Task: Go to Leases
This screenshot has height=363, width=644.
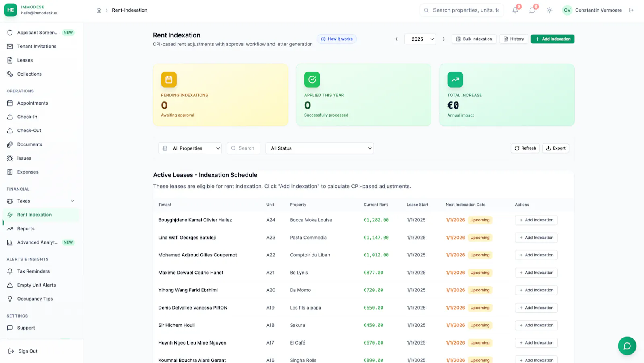Action: (x=41, y=60)
